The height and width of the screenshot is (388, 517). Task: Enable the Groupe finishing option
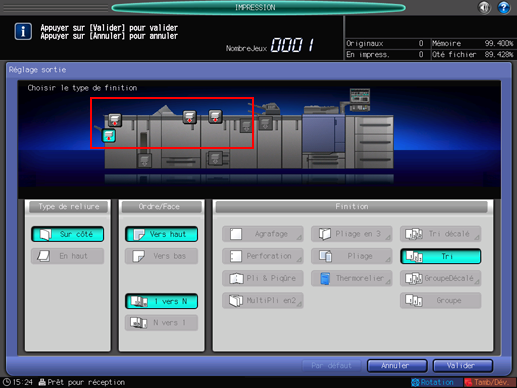(x=441, y=300)
